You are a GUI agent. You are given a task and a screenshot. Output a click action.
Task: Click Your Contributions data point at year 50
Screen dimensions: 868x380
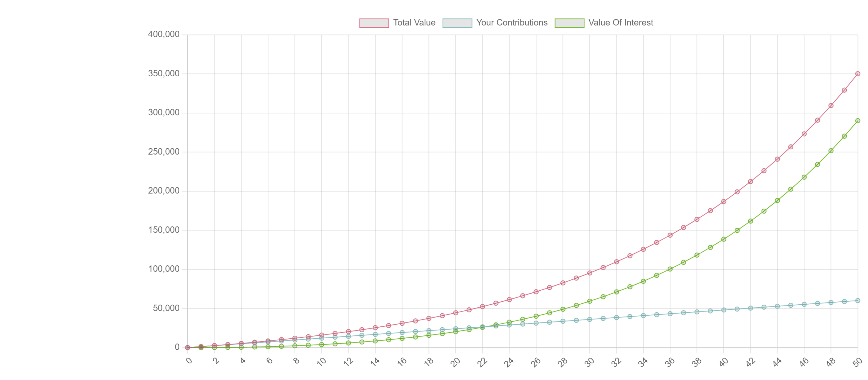coord(857,300)
